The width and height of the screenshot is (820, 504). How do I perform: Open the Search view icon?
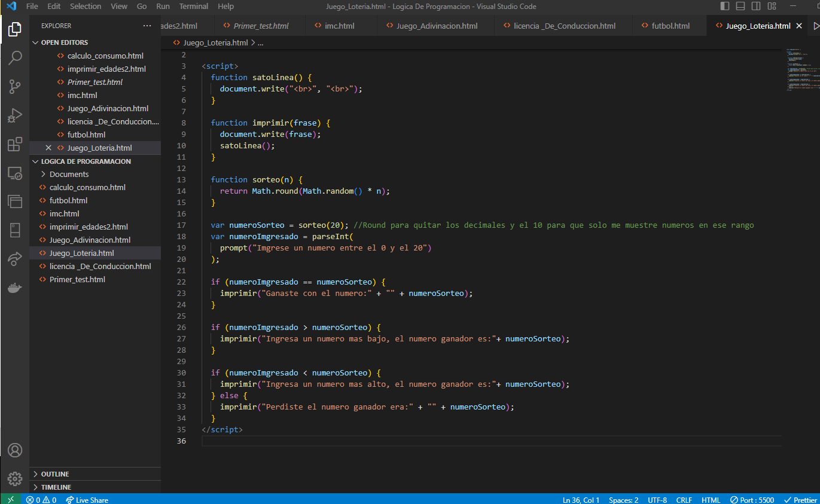pos(15,58)
